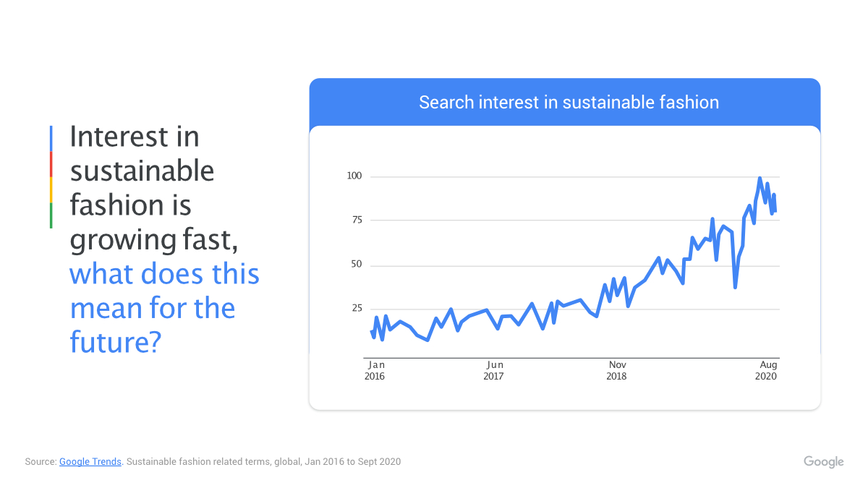Image resolution: width=868 pixels, height=488 pixels.
Task: Click the 50 y-axis value label
Action: point(355,265)
